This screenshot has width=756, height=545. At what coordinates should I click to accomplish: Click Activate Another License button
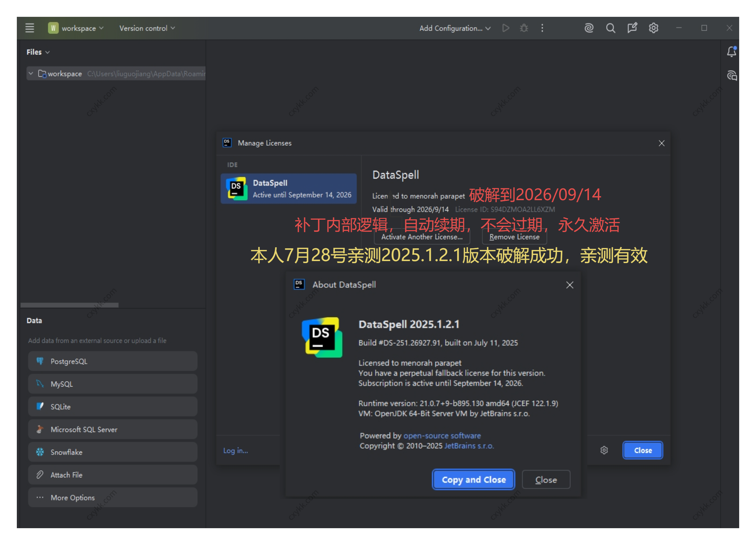point(422,237)
